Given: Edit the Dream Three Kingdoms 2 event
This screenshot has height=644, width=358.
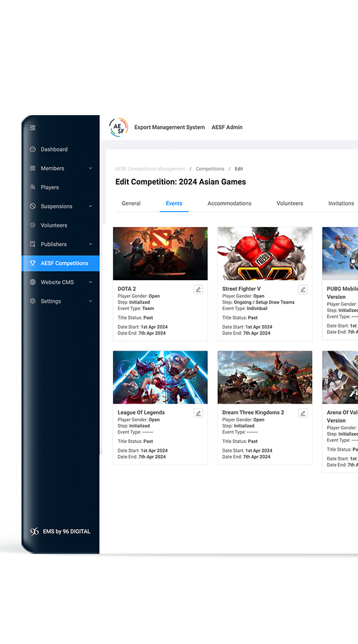Looking at the screenshot, I should [303, 413].
